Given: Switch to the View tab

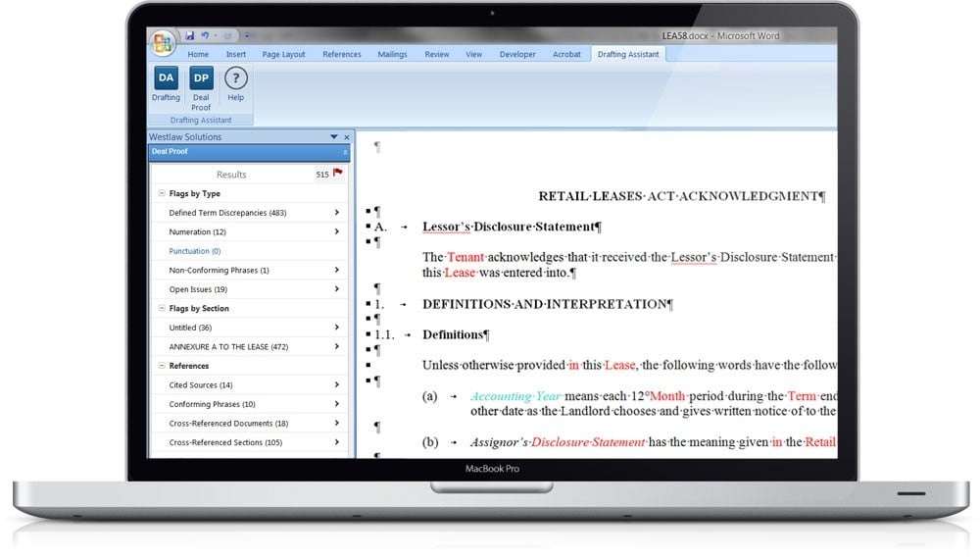Looking at the screenshot, I should 473,54.
